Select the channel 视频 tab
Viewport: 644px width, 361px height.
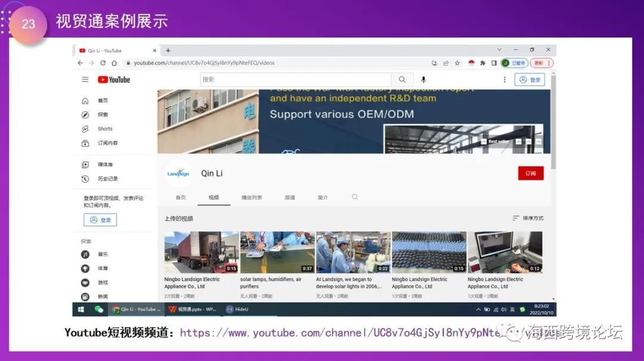213,197
